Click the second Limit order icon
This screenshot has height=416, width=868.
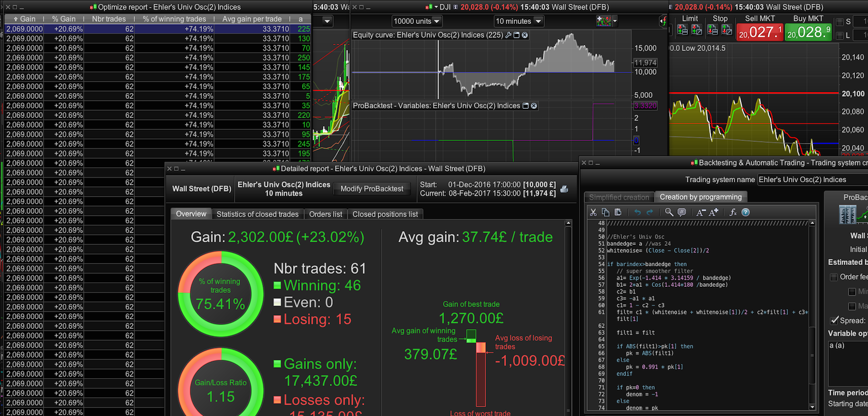[696, 31]
